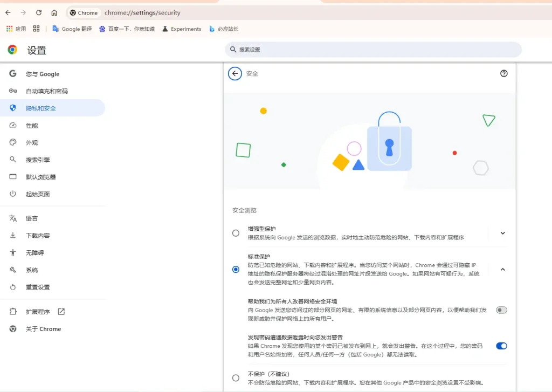Image resolution: width=552 pixels, height=392 pixels.
Task: Expand 增强型保护 details chevron
Action: point(503,233)
